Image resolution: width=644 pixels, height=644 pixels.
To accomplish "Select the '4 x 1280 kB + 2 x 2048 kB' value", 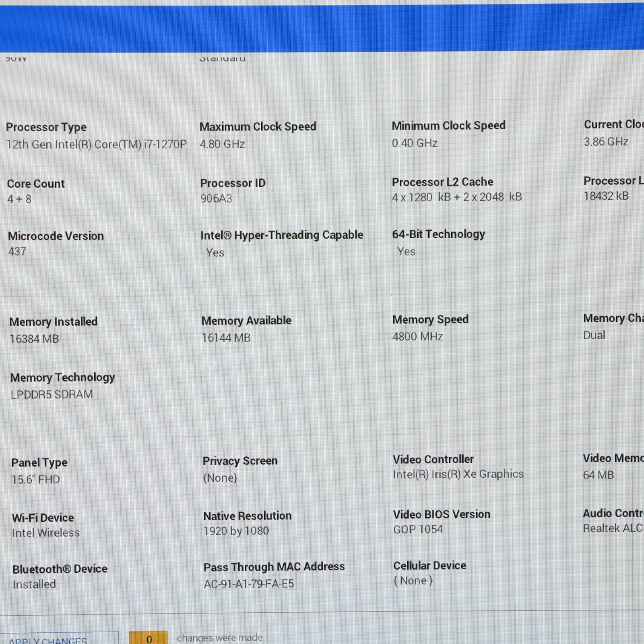I will coord(457,197).
